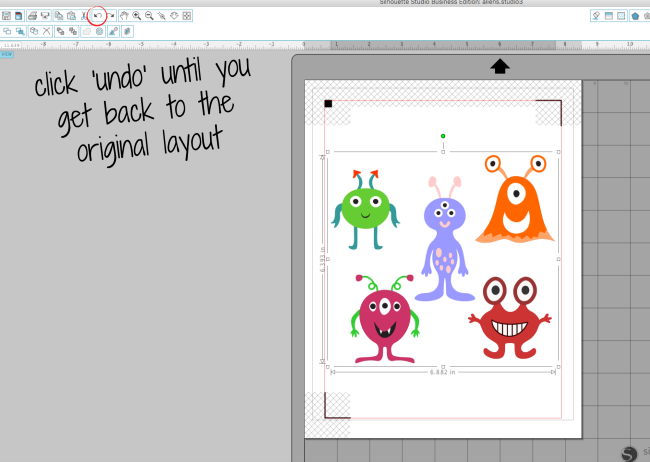Click the VIEW tab at the left edge
This screenshot has width=650, height=462.
click(x=7, y=54)
